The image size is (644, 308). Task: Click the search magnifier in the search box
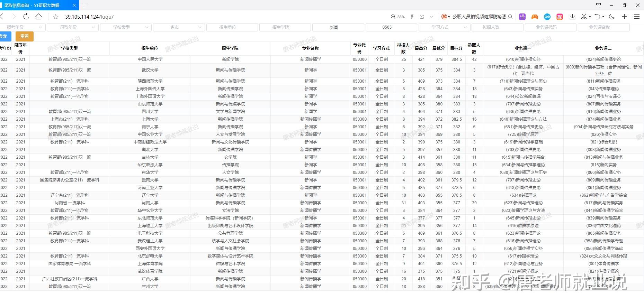(510, 17)
